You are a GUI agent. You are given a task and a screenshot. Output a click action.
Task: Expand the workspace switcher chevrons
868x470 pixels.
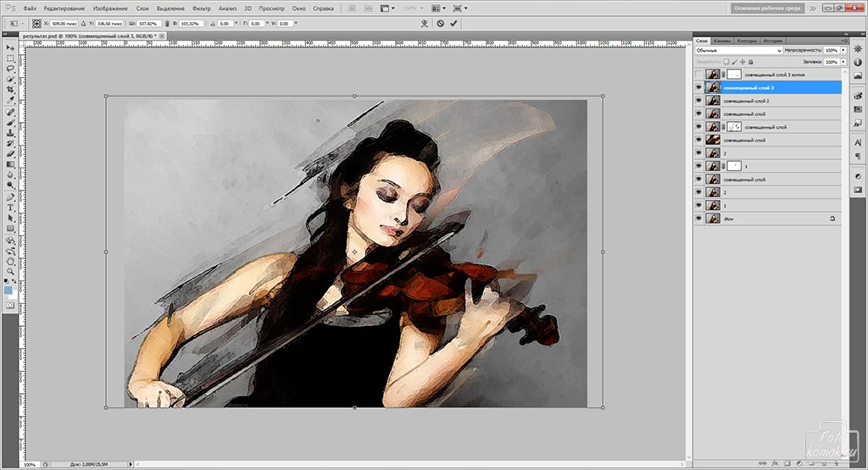point(813,8)
